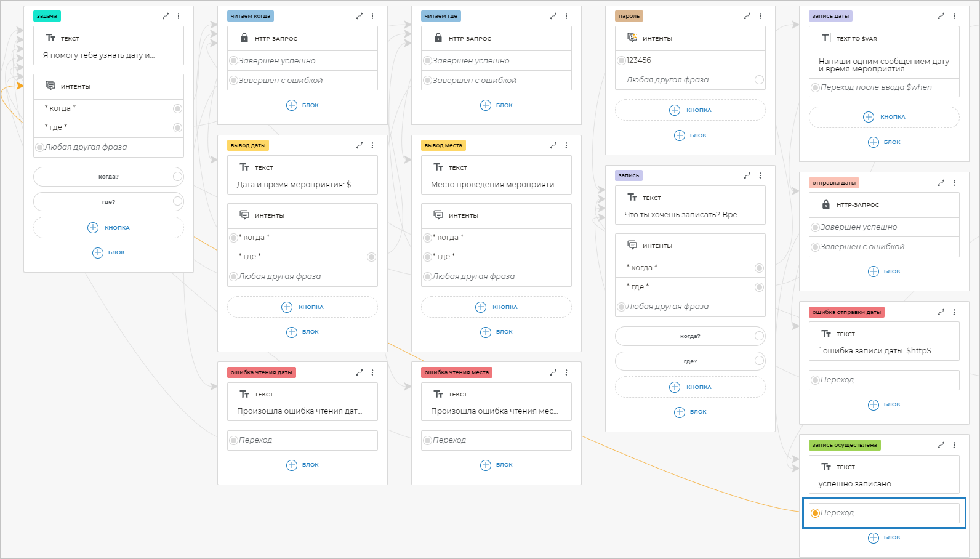Click the 'когда?' button in 'задача' screen
Image resolution: width=980 pixels, height=559 pixels.
click(108, 177)
